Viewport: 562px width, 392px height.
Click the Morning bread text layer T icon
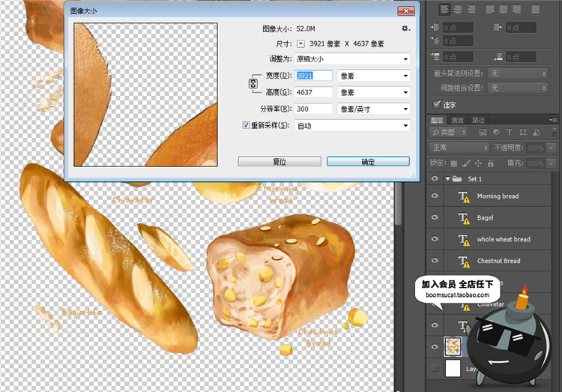[464, 196]
